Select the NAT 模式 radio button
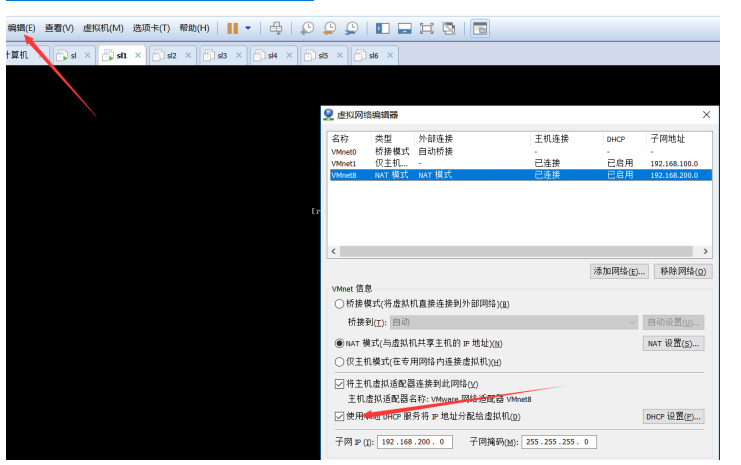Image resolution: width=741 pixels, height=465 pixels. tap(339, 344)
